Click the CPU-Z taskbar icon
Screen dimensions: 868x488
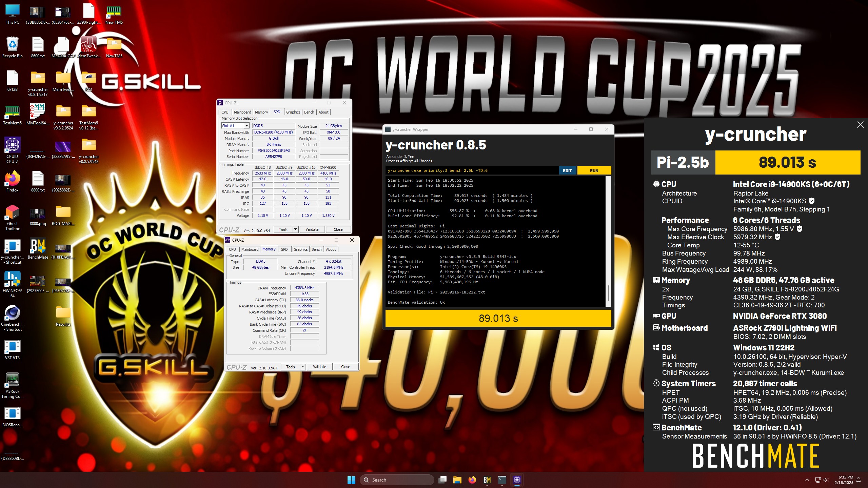[x=517, y=480]
